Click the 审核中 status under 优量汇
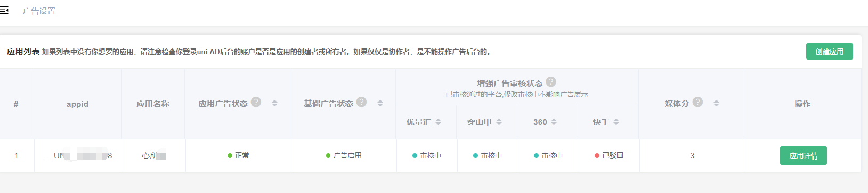The width and height of the screenshot is (868, 193). tap(426, 156)
